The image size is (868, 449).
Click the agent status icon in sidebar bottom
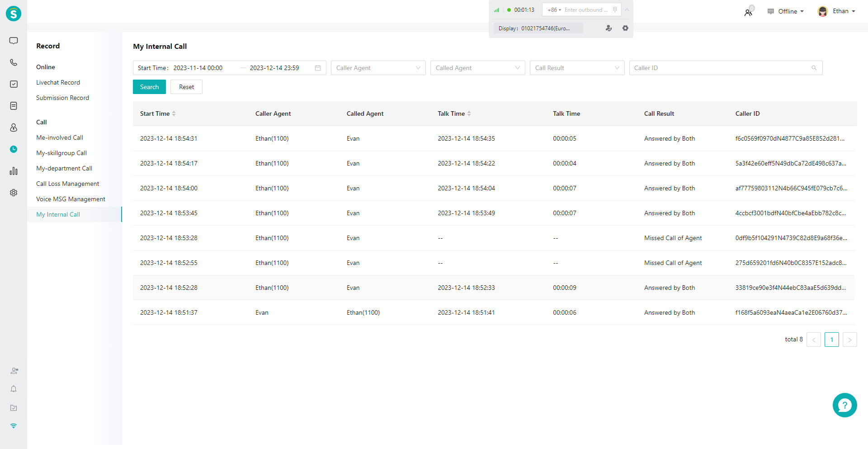14,371
